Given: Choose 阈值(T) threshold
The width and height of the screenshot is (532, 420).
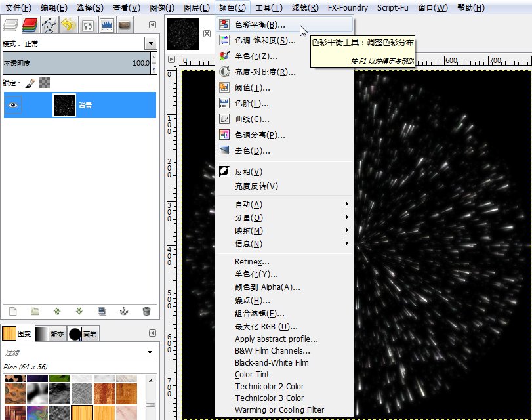Looking at the screenshot, I should coord(284,87).
